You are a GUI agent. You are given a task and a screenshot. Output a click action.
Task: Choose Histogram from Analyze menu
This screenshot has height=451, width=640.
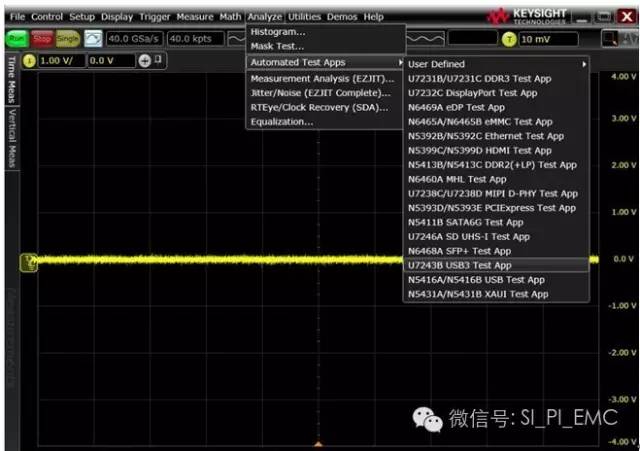[278, 31]
